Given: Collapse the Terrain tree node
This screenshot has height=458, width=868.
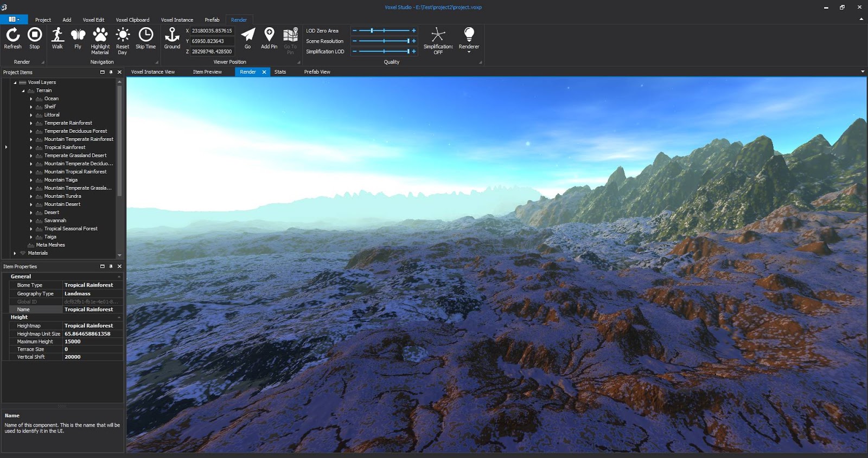Looking at the screenshot, I should 23,91.
